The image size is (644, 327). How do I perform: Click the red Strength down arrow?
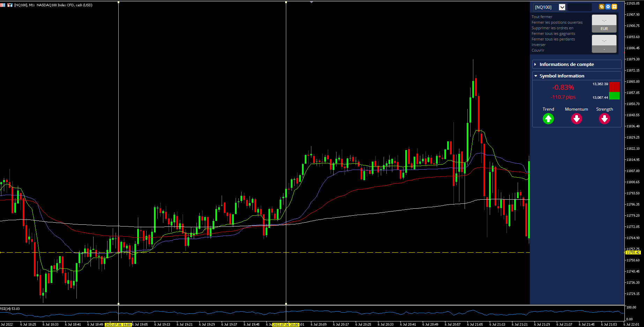pyautogui.click(x=605, y=119)
